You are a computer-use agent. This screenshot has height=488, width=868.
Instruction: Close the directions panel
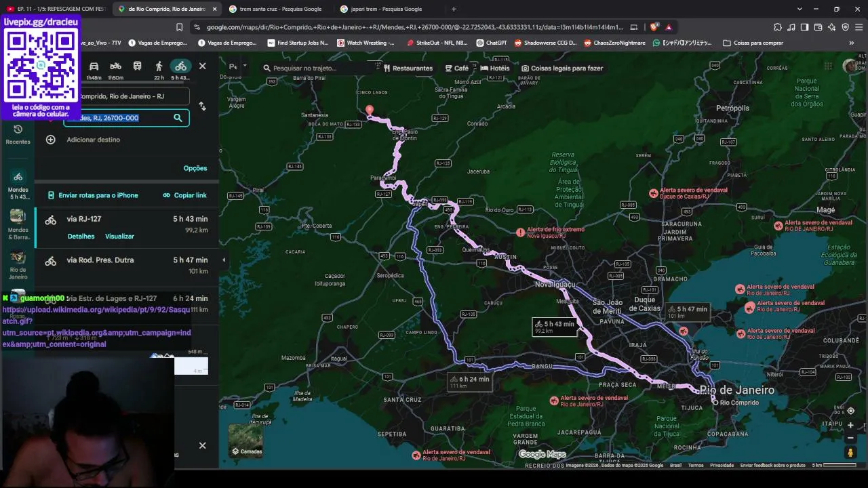pyautogui.click(x=202, y=66)
